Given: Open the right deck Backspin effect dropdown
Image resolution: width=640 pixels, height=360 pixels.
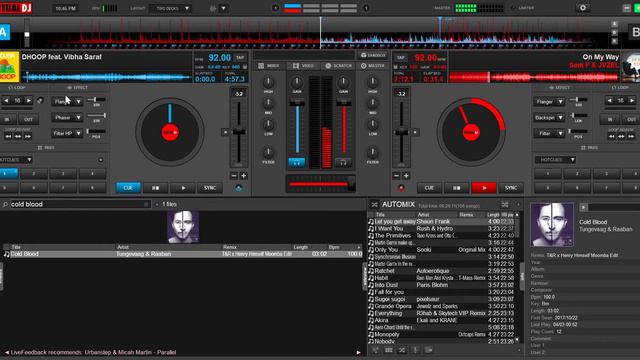Looking at the screenshot, I should click(549, 118).
